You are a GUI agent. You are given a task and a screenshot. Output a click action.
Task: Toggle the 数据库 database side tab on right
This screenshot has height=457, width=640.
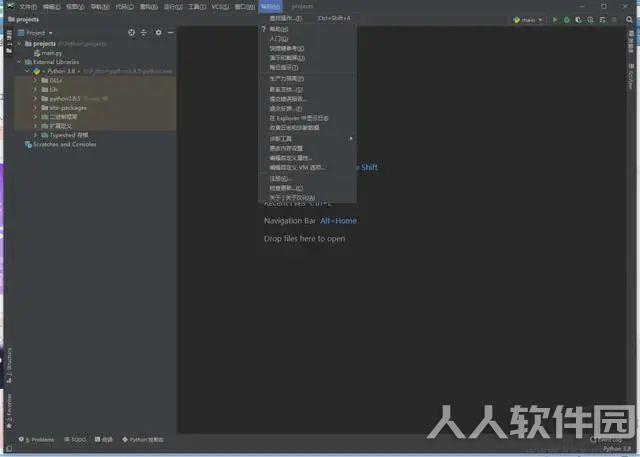[x=631, y=41]
